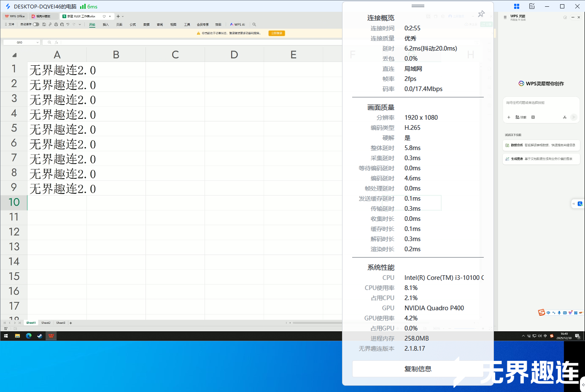Switch to the Sheet3 worksheet tab
The image size is (585, 392).
click(61, 323)
